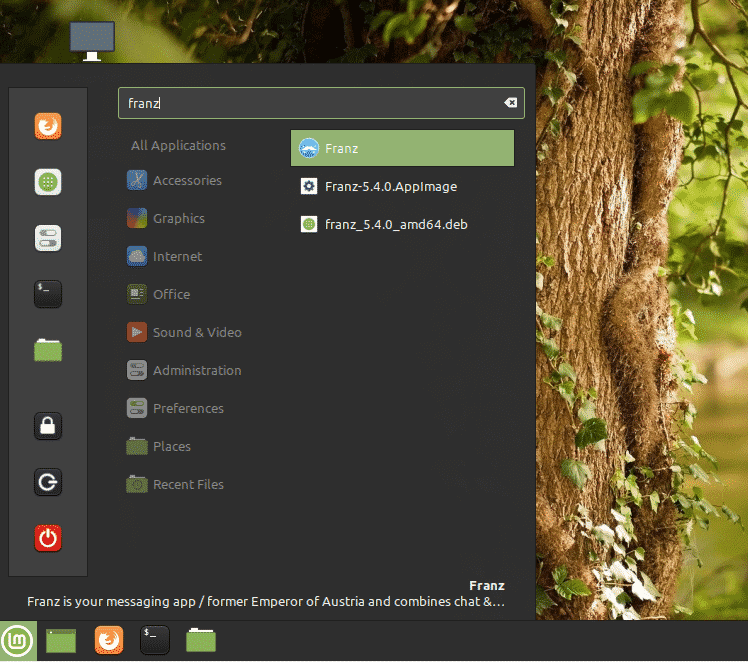This screenshot has width=748, height=662.
Task: Click the gear icon next to Franz-5.4.0.AppImage
Action: [x=309, y=186]
